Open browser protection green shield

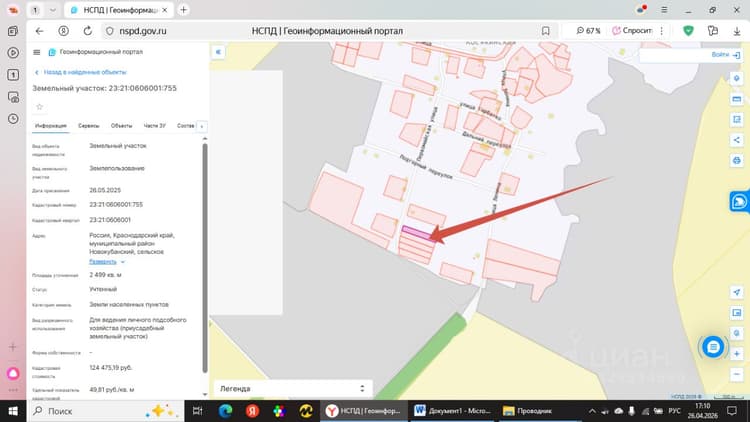tap(688, 31)
